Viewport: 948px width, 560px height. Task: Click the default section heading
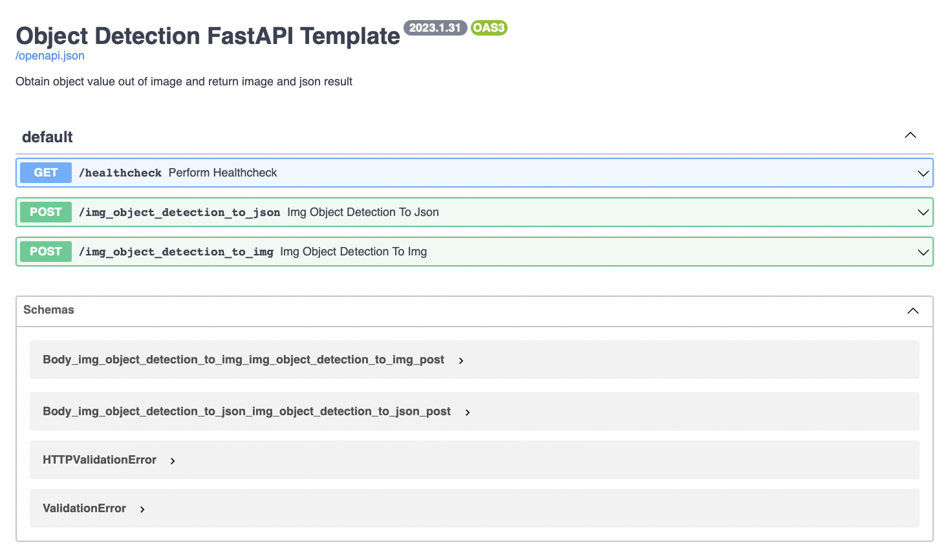[47, 137]
